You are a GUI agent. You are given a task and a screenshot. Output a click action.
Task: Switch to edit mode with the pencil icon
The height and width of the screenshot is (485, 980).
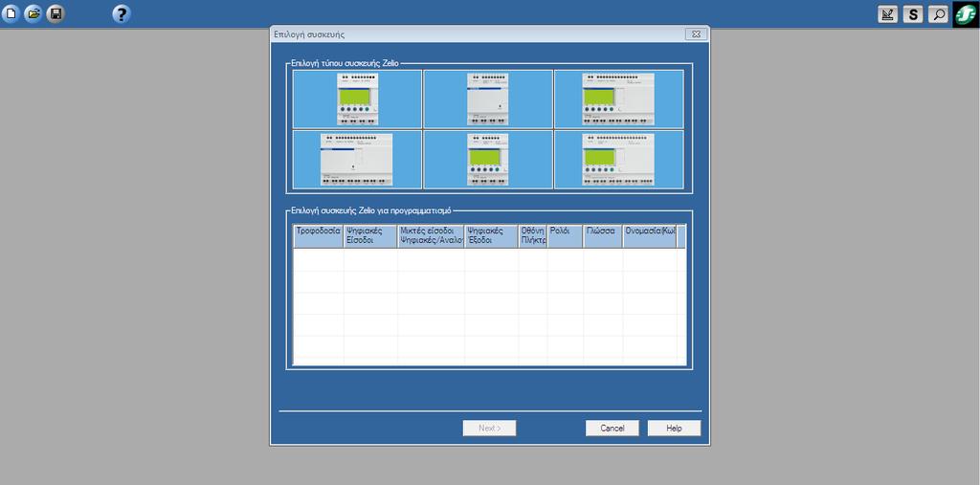coord(887,14)
